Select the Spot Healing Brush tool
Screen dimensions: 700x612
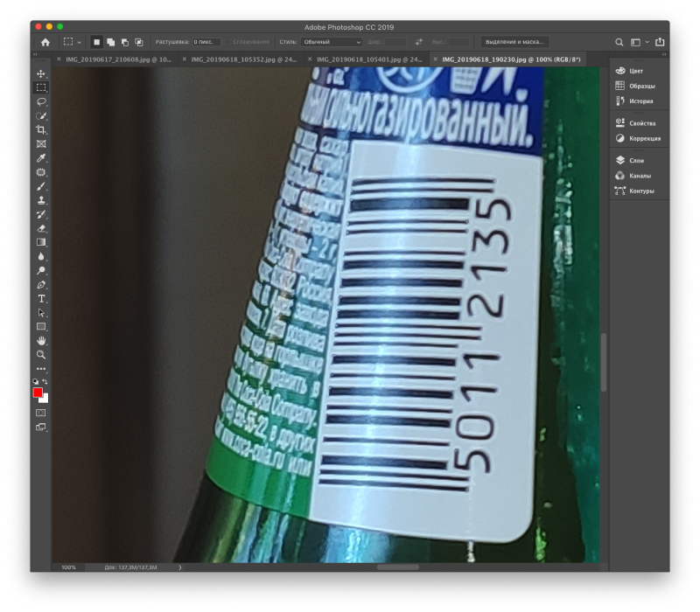(x=41, y=172)
